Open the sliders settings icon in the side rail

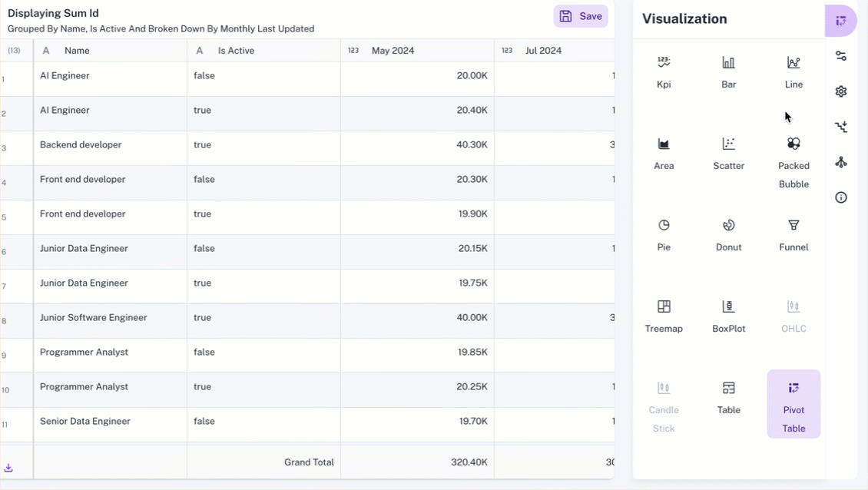point(841,56)
